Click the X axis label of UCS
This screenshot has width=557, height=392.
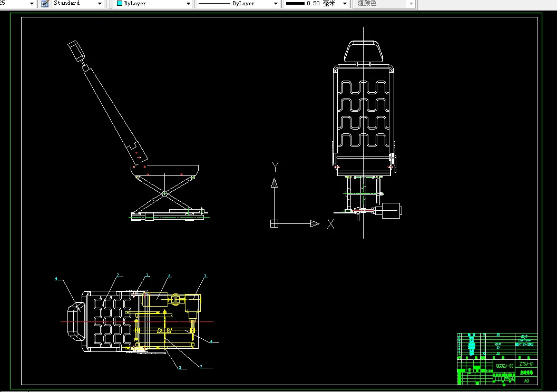[x=331, y=224]
